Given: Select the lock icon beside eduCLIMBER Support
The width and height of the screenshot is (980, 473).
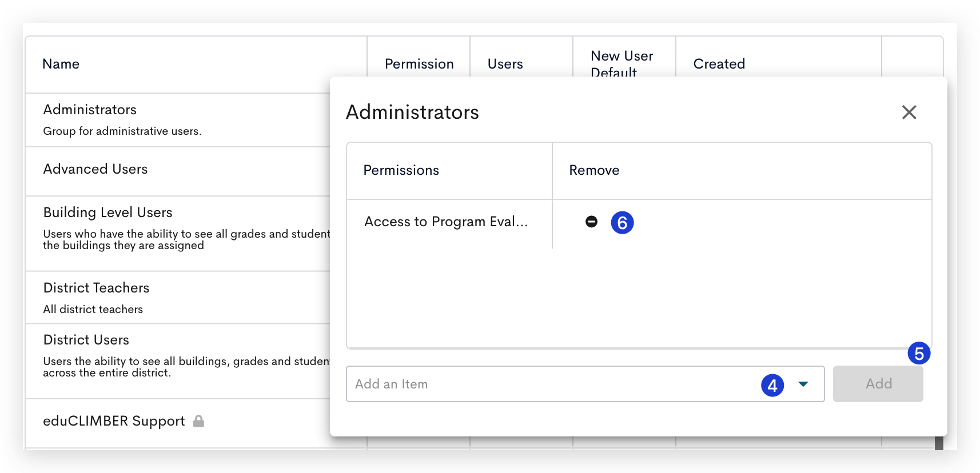Looking at the screenshot, I should click(198, 421).
